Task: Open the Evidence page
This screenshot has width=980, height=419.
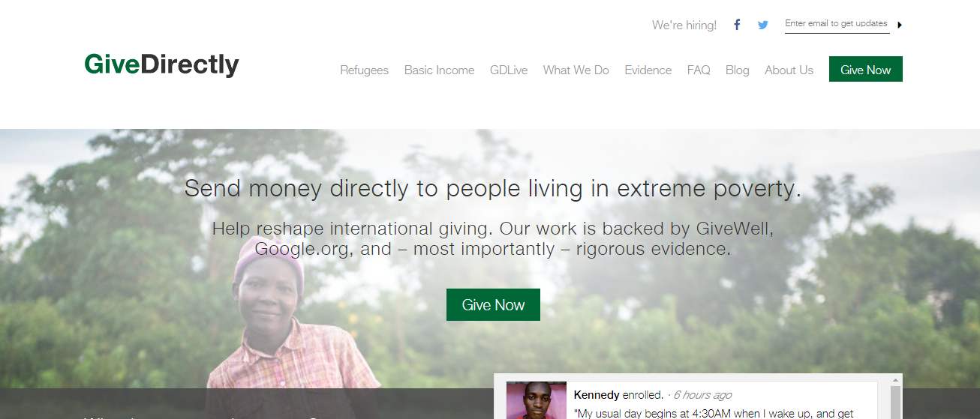Action: (648, 70)
